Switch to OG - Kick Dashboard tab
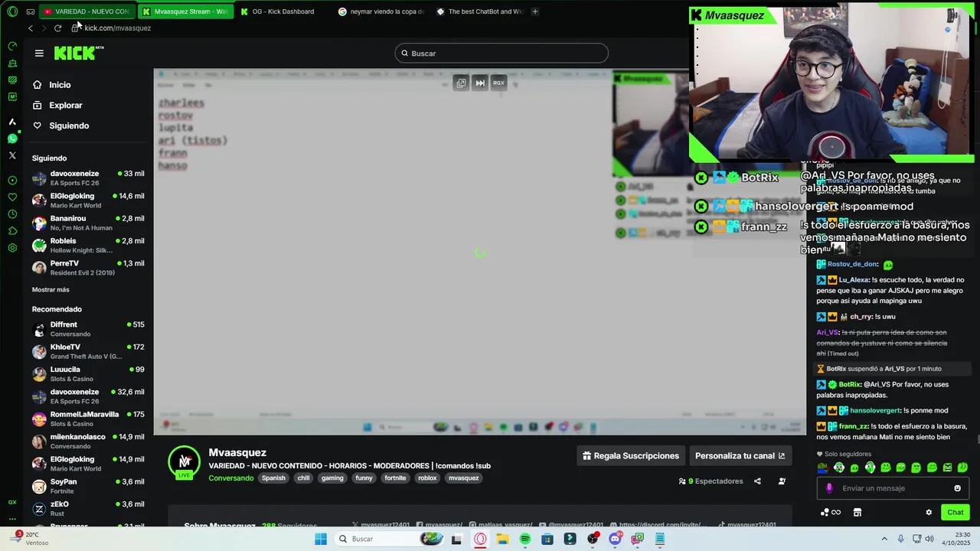980x551 pixels. [283, 11]
